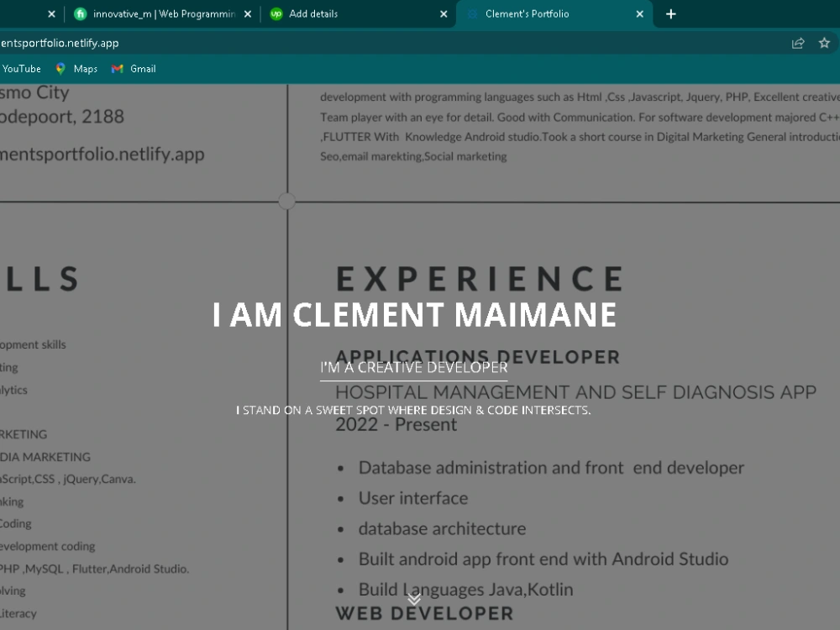Screen dimensions: 840x630
Task: Click the "DIA MARKETING" skills line
Action: 45,457
